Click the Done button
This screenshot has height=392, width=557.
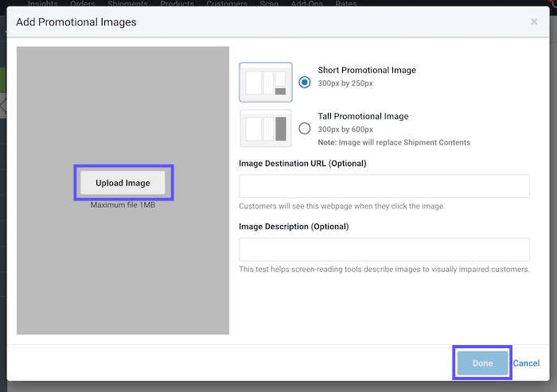coord(482,363)
